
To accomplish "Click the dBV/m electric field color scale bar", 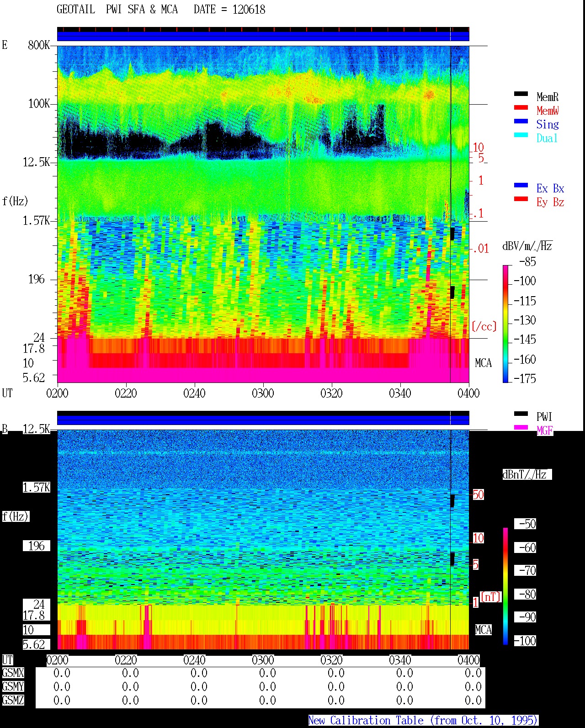I will (x=505, y=324).
